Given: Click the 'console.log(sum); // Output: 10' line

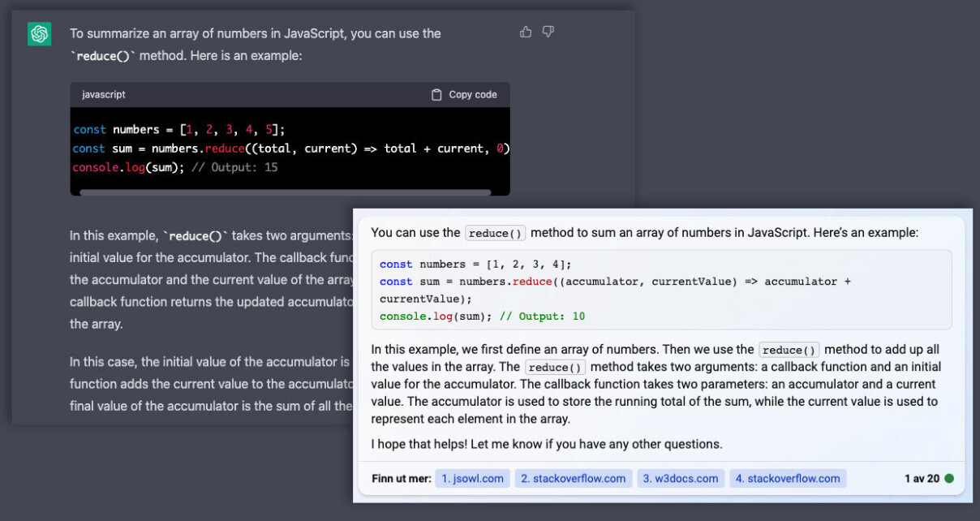Looking at the screenshot, I should 482,316.
